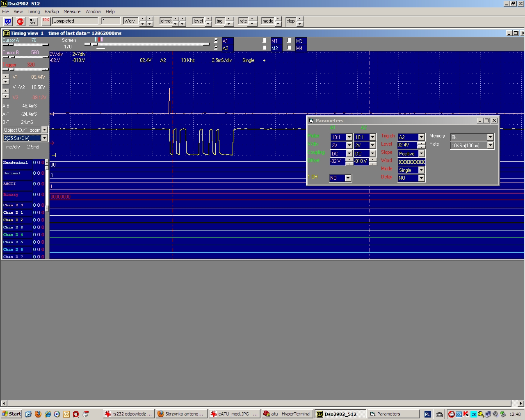Click the red STOP icon
525x420 pixels.
pos(21,21)
